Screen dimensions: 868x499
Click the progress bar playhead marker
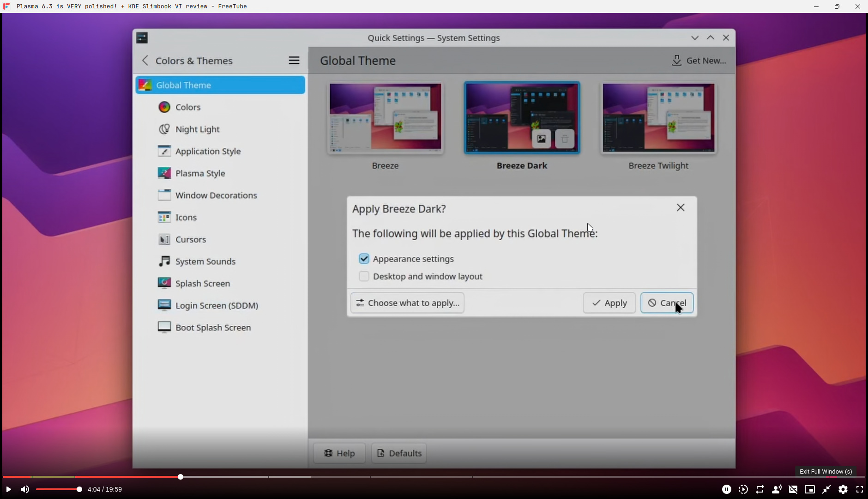[x=181, y=476]
